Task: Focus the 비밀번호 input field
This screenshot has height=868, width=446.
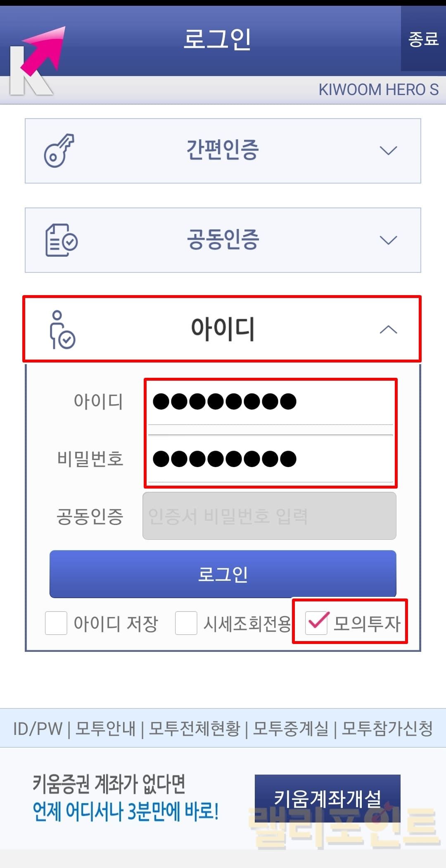Action: coord(270,459)
